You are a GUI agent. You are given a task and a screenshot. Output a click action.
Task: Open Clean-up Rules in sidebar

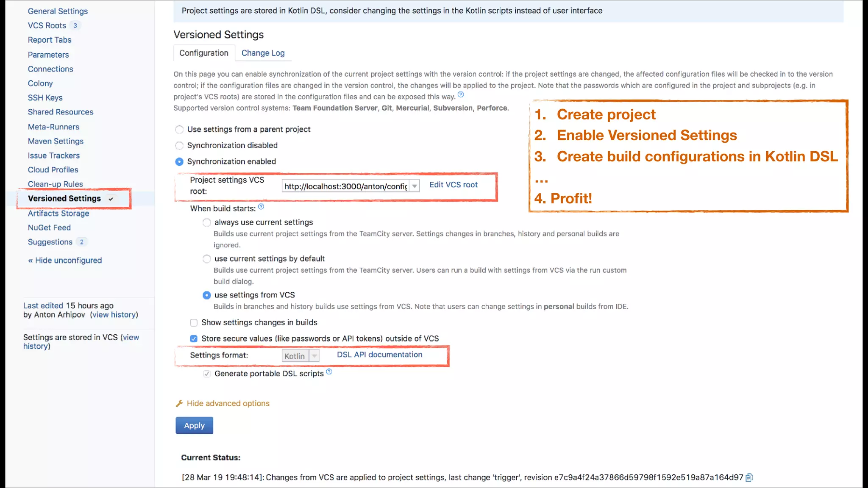pos(56,184)
